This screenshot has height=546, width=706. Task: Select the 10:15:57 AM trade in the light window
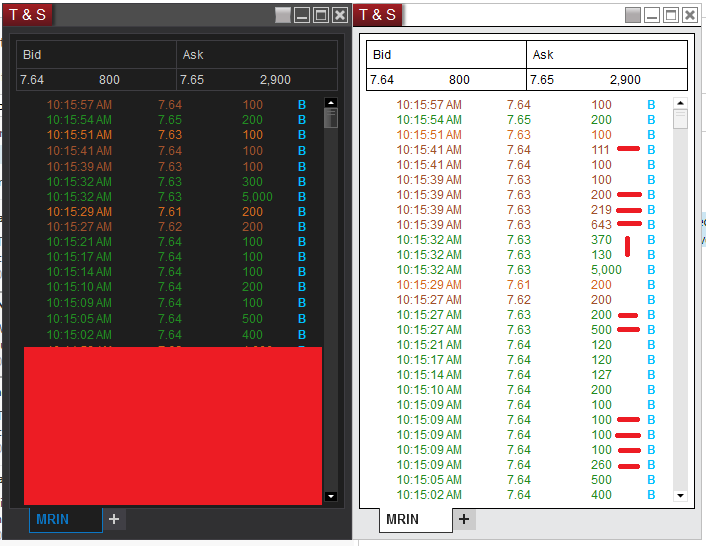pyautogui.click(x=526, y=105)
